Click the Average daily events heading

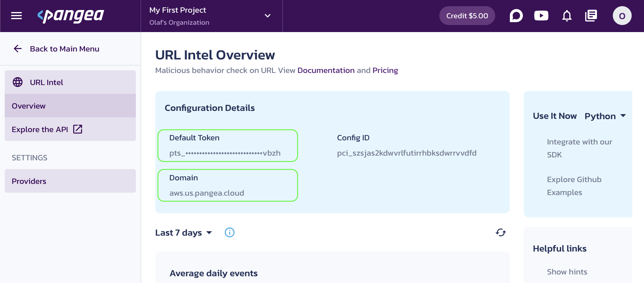[x=213, y=273]
